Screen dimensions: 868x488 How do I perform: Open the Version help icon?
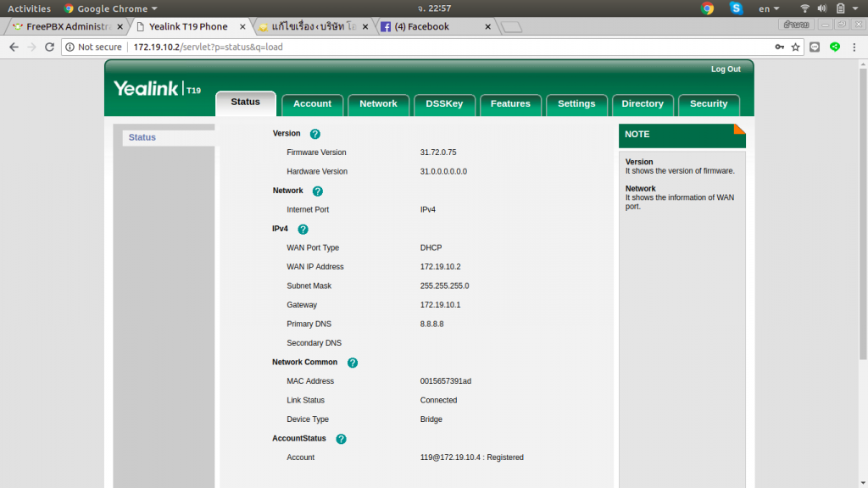[315, 134]
